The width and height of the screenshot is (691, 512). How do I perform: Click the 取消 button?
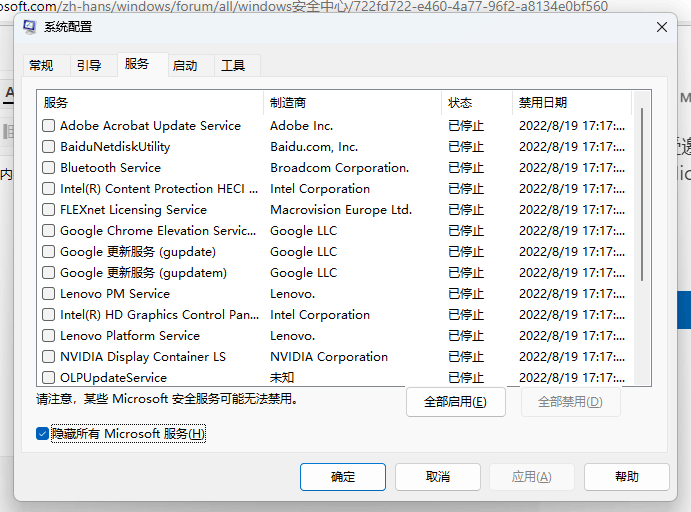click(x=438, y=477)
